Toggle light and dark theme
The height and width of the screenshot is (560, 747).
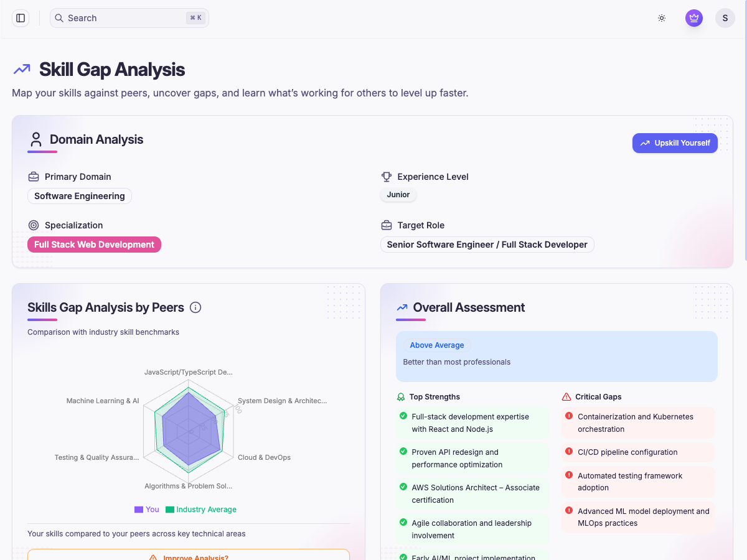(x=661, y=18)
